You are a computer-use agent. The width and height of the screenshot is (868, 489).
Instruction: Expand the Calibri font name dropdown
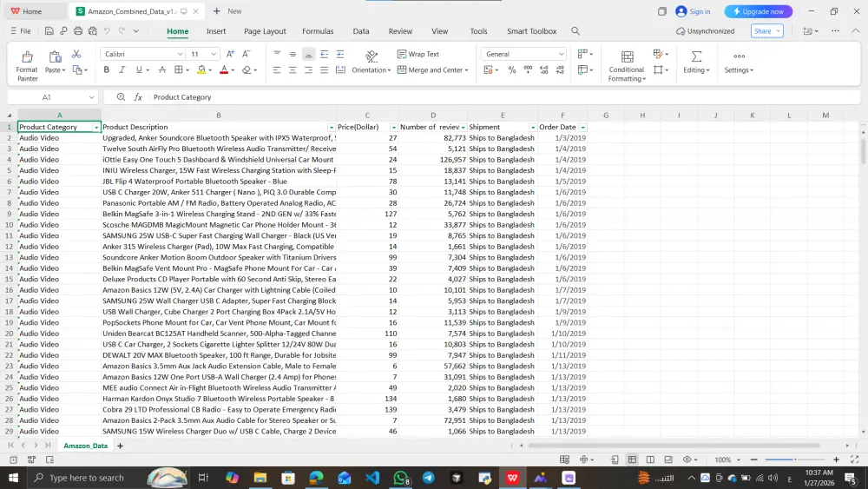click(180, 54)
